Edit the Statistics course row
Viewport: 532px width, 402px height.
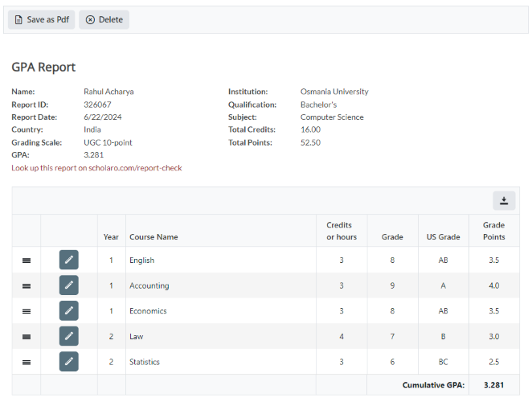[x=69, y=362]
